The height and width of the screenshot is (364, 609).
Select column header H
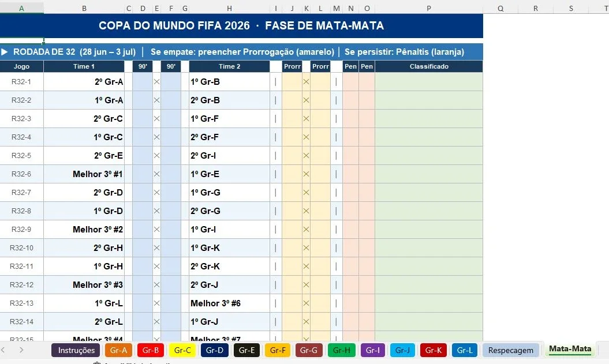[229, 8]
